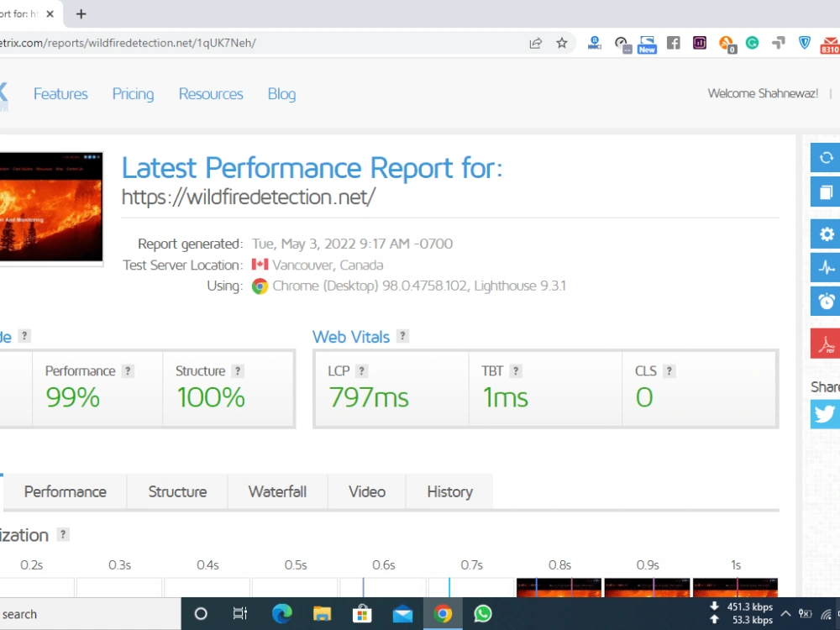This screenshot has height=630, width=840.
Task: Open the Facebook extension icon
Action: (x=674, y=43)
